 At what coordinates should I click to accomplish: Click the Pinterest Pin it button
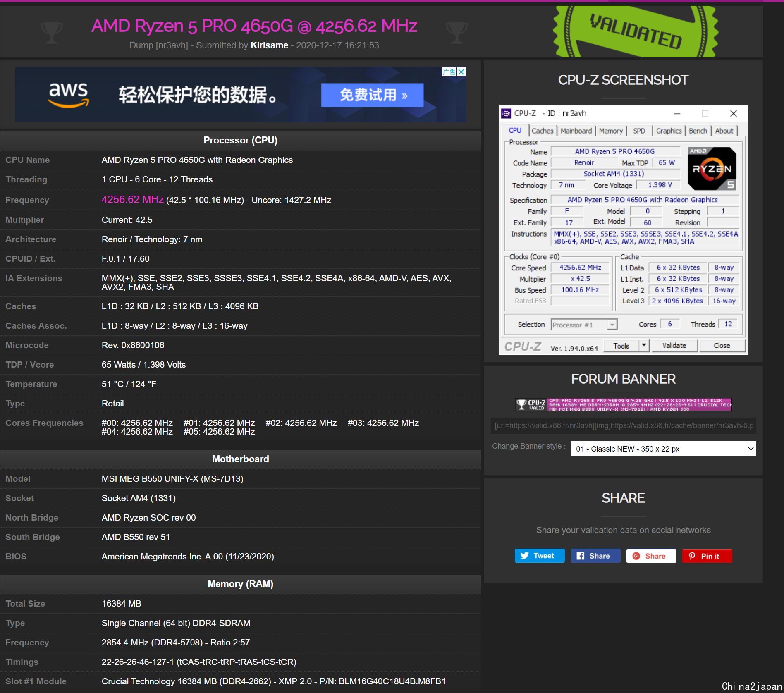point(707,556)
